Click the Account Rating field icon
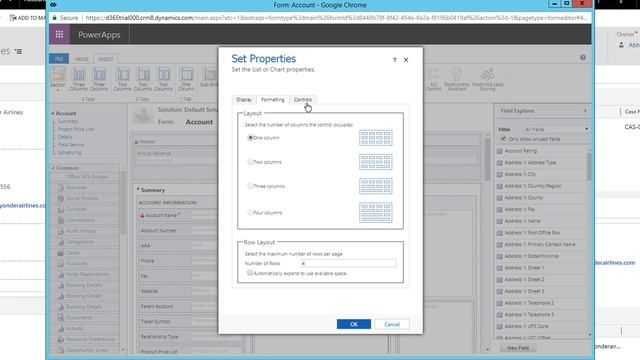Image resolution: width=640 pixels, height=360 pixels. 500,151
